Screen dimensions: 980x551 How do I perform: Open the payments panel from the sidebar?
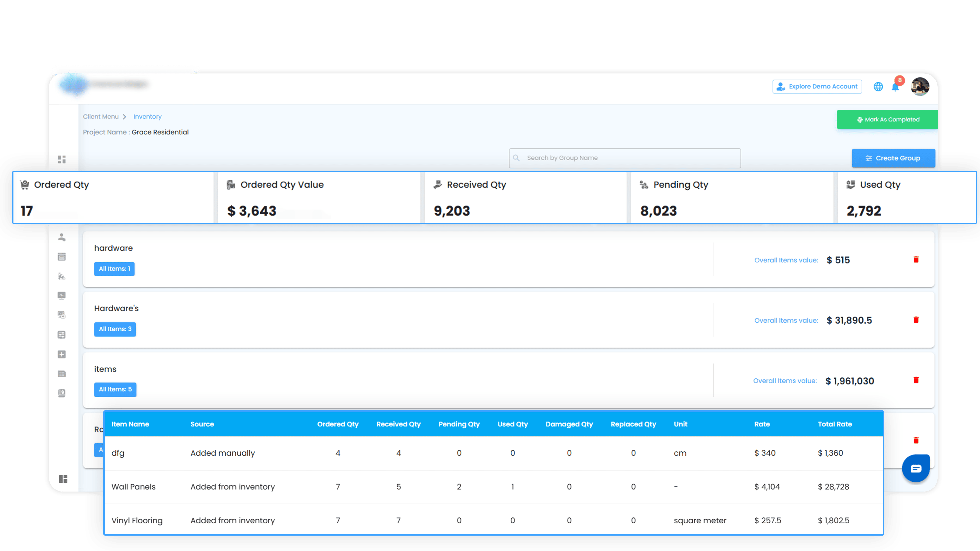pos(62,257)
